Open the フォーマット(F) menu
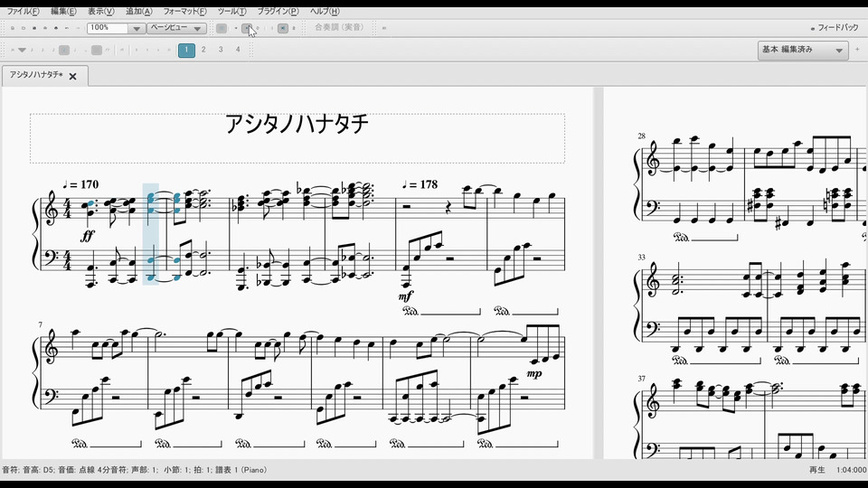 coord(184,12)
